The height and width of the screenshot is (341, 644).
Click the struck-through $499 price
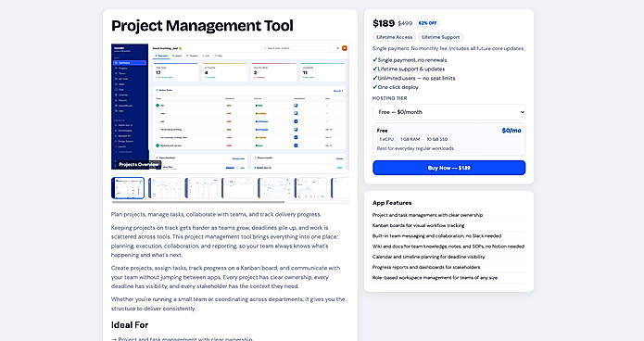[x=405, y=23]
